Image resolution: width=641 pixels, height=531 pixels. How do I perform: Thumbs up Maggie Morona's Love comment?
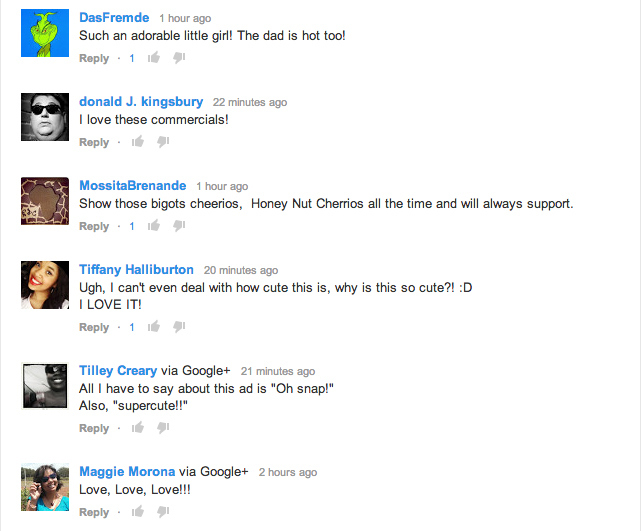click(x=138, y=511)
